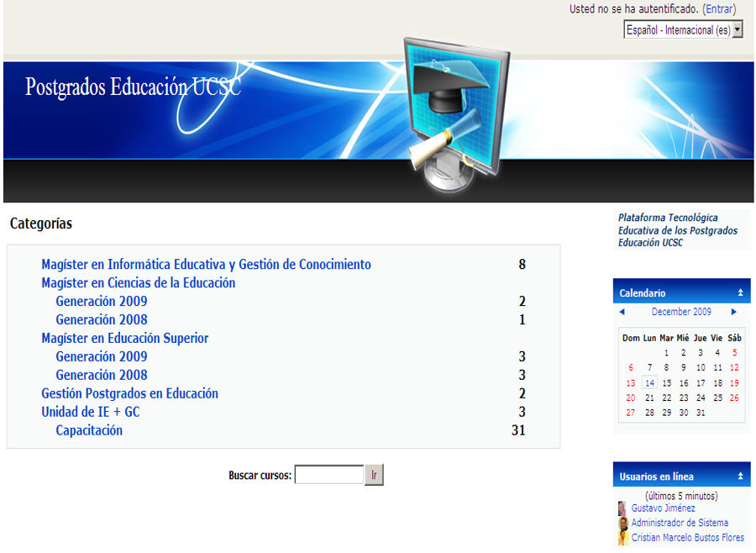
Task: Select day 25 in the calendar
Action: (x=718, y=398)
